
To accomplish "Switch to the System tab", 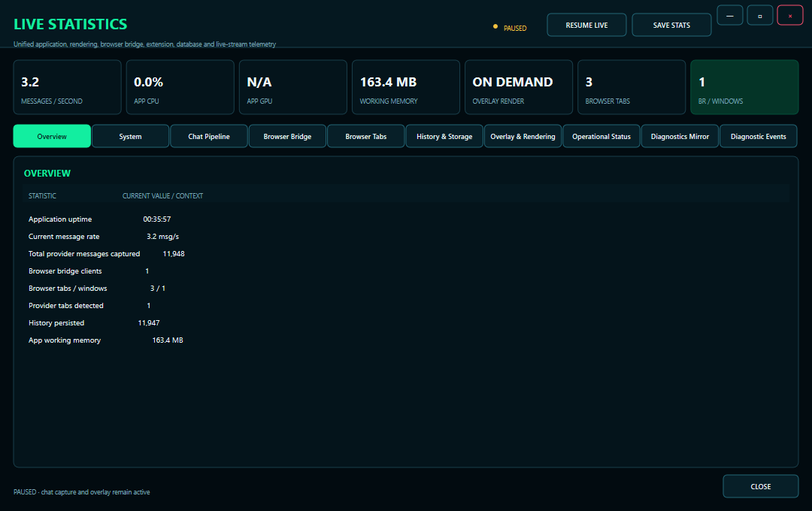I will point(131,136).
